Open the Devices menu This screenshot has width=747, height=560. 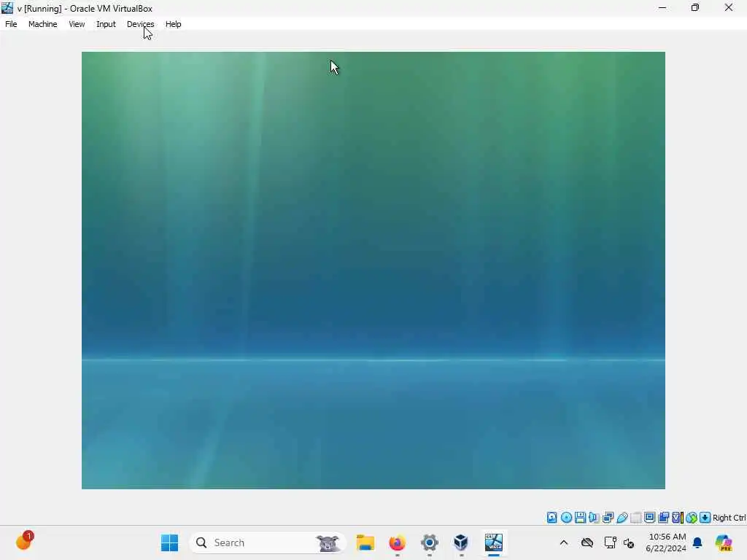point(141,24)
